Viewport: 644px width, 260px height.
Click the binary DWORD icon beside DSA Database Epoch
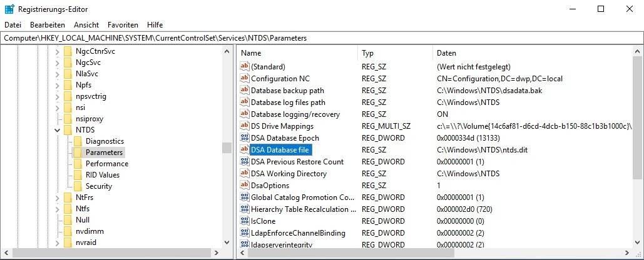click(245, 138)
